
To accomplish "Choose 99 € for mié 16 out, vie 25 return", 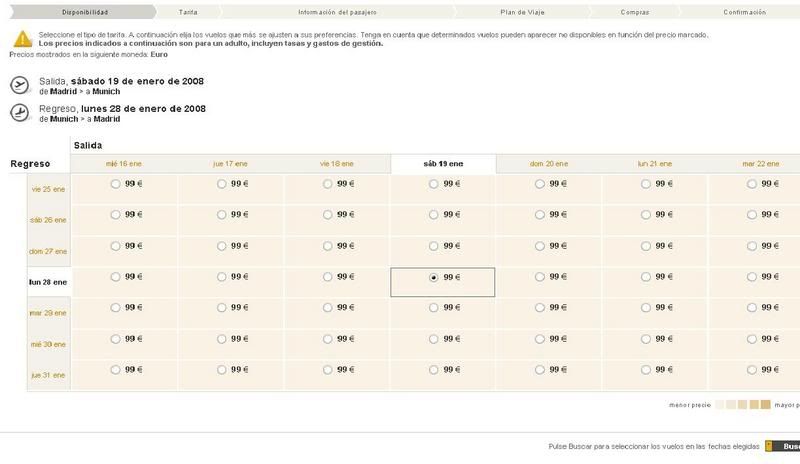I will [115, 184].
